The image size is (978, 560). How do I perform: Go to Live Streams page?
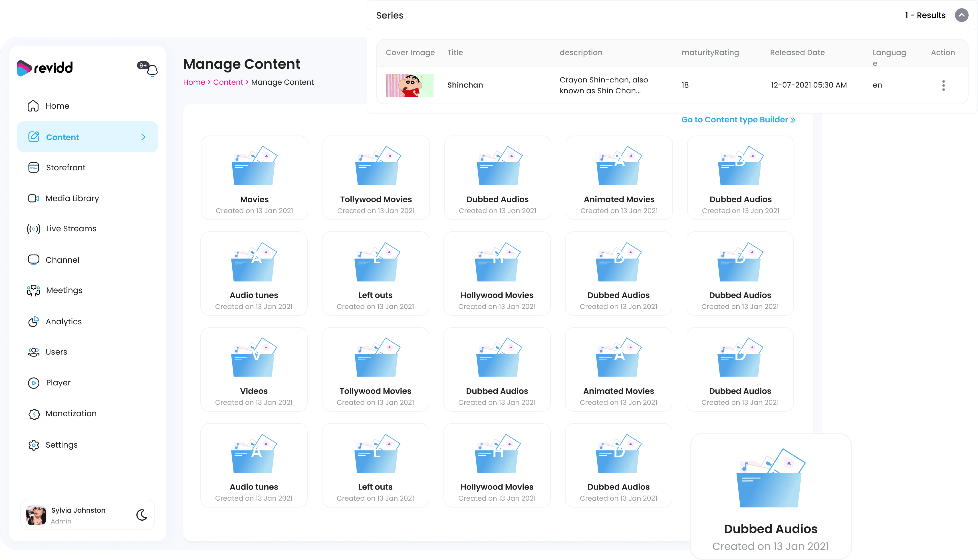71,229
